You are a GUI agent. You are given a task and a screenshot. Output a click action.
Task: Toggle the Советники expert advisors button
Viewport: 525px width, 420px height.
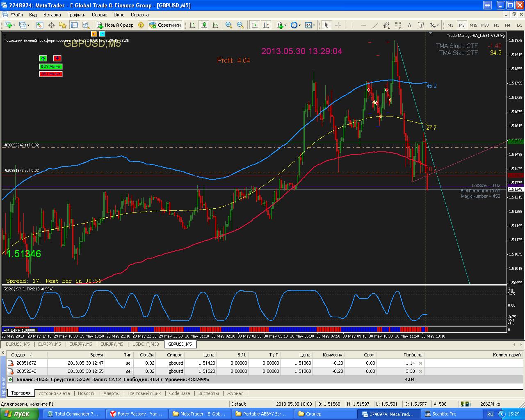pyautogui.click(x=165, y=25)
